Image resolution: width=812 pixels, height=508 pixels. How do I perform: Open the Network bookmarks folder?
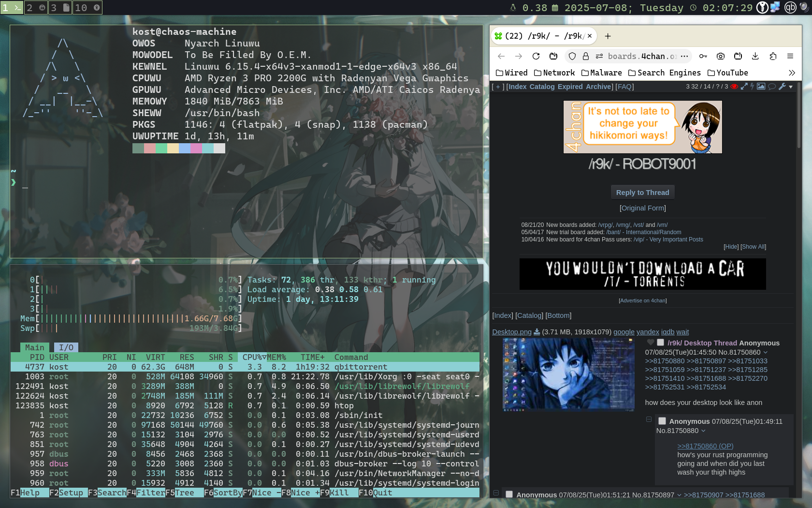click(x=554, y=73)
